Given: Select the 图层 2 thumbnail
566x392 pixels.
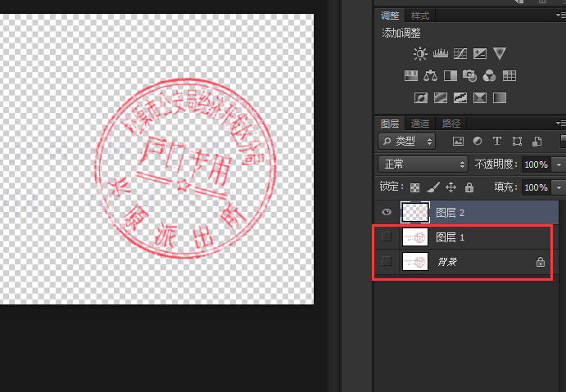Looking at the screenshot, I should coord(415,213).
